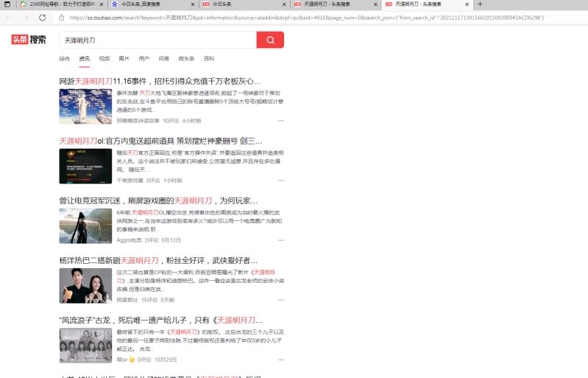Close the 今日头条_百度搜索 tab
Image resolution: width=588 pixels, height=378 pixels.
coord(193,4)
